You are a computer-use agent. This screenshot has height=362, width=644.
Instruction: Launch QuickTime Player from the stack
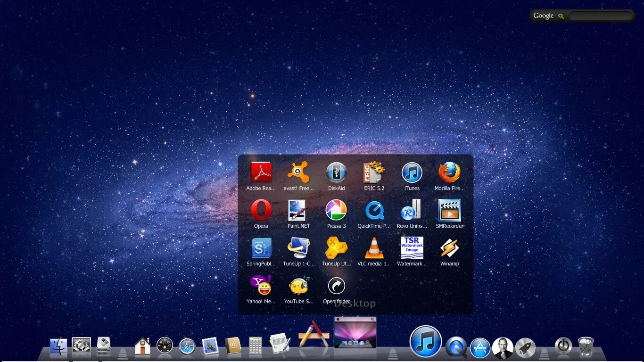tap(374, 210)
